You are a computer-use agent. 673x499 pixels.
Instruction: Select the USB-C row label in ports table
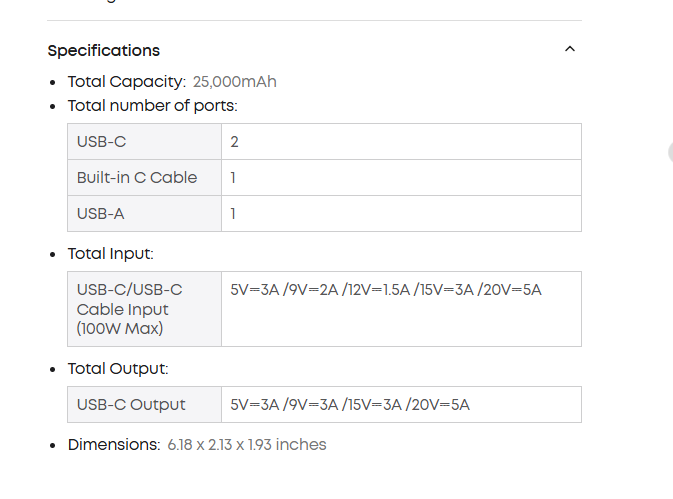click(x=101, y=142)
